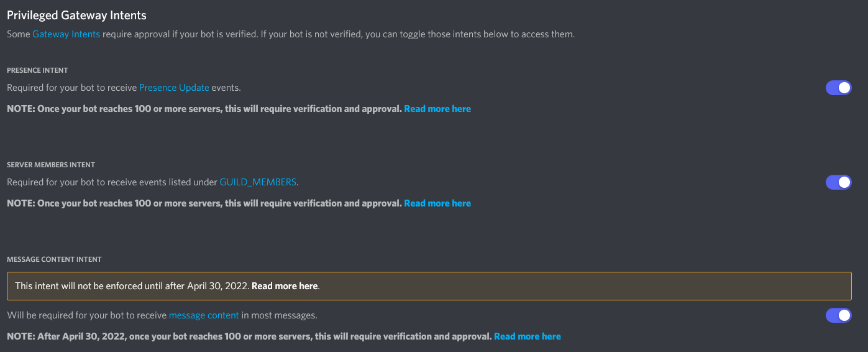Turn off the Server Members Intent switch

pos(838,182)
